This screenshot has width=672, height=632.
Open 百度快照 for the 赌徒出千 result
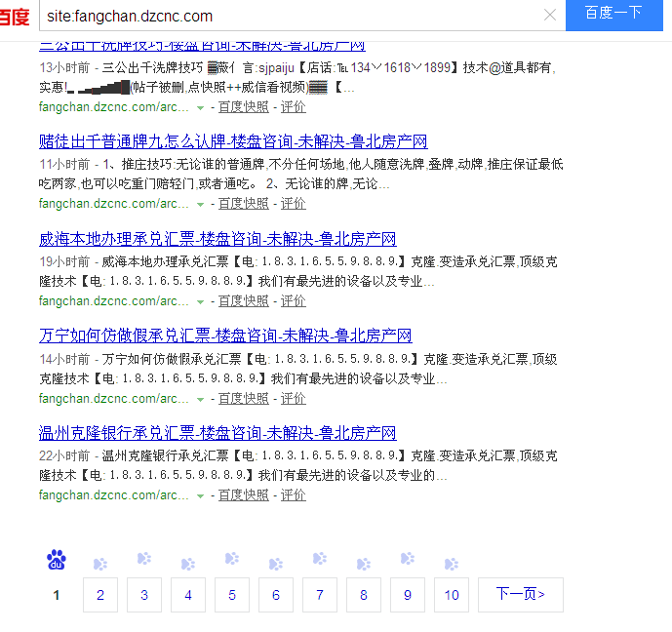244,204
